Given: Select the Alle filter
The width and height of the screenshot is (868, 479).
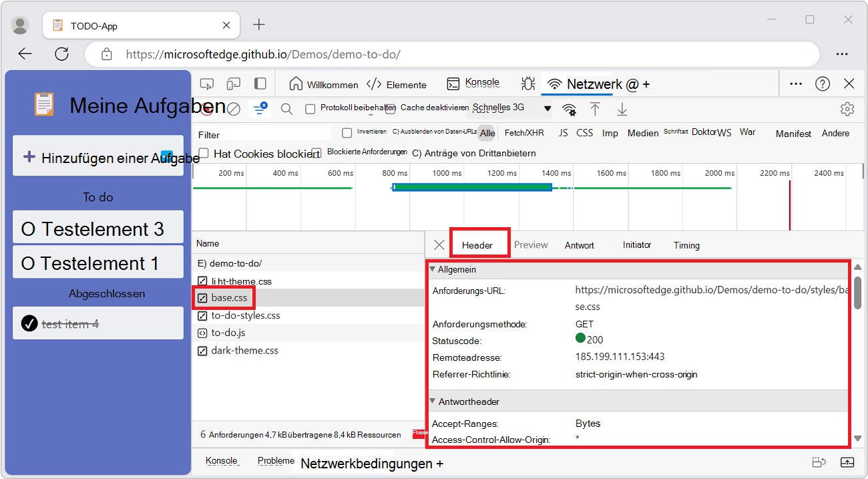Looking at the screenshot, I should click(x=487, y=133).
